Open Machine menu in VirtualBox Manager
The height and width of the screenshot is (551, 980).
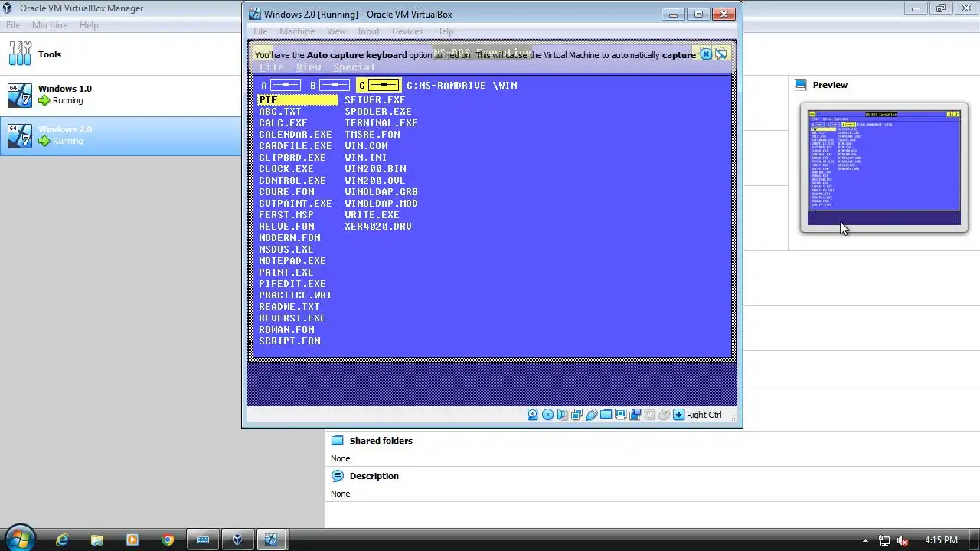(x=50, y=25)
